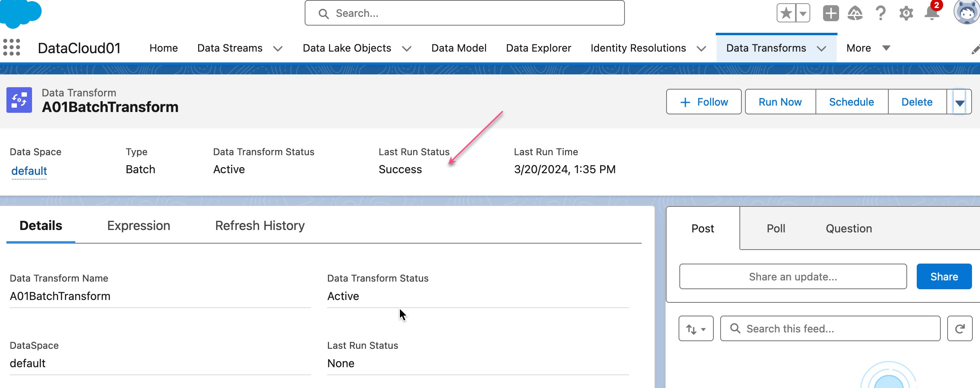Click the DataCloud01 app name
Viewport: 980px width, 388px height.
[79, 48]
